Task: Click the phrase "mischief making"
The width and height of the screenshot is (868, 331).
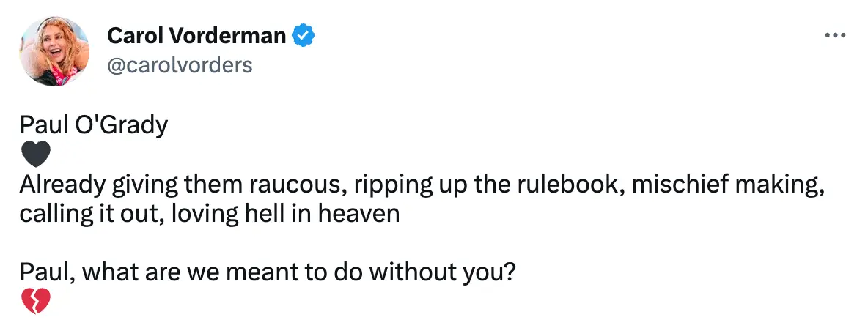Action: (724, 185)
